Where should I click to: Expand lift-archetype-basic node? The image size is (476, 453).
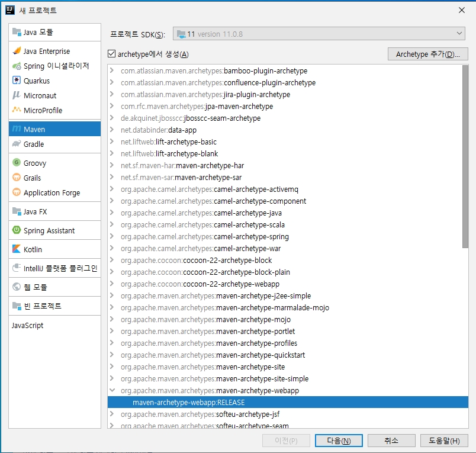(112, 142)
